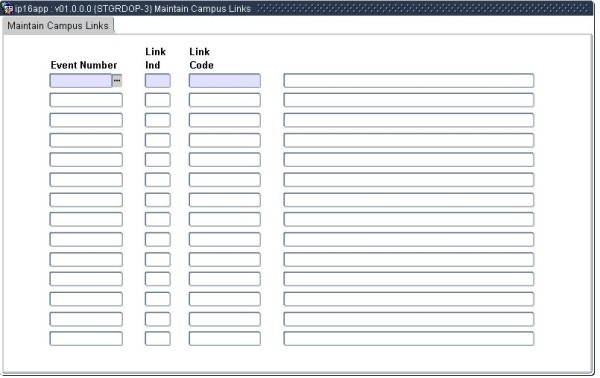Select the fourth row Event Number field
The width and height of the screenshot is (600, 378).
[86, 140]
